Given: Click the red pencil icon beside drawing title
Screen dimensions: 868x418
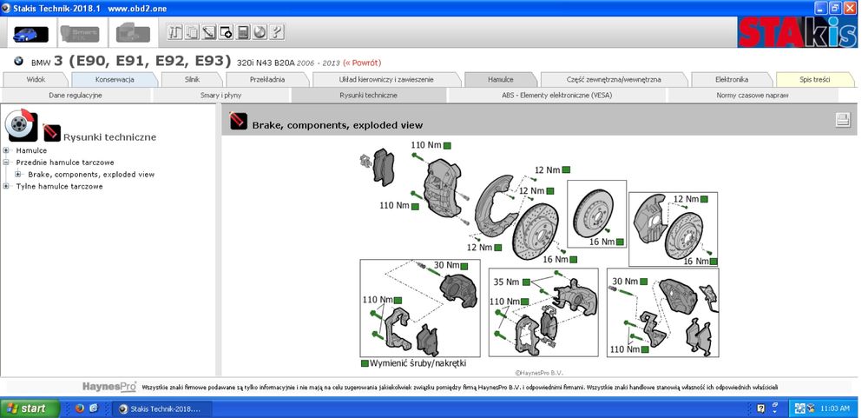Looking at the screenshot, I should click(x=239, y=120).
